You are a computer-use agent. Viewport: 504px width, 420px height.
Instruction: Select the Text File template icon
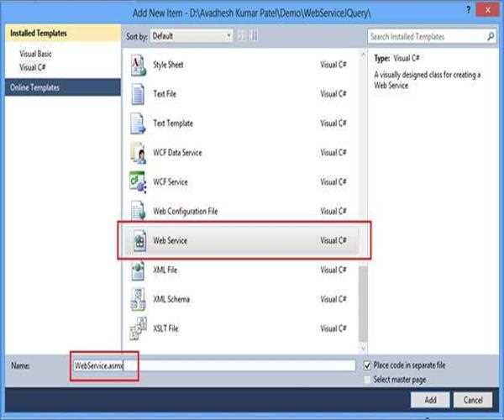138,94
